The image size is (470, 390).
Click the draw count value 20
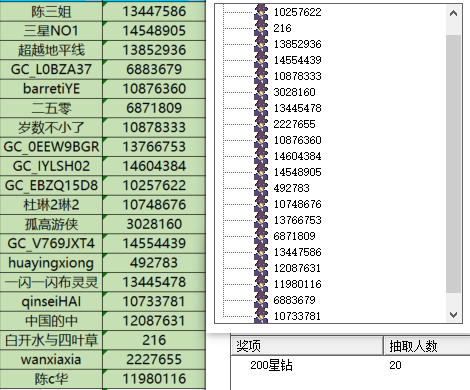pyautogui.click(x=395, y=365)
